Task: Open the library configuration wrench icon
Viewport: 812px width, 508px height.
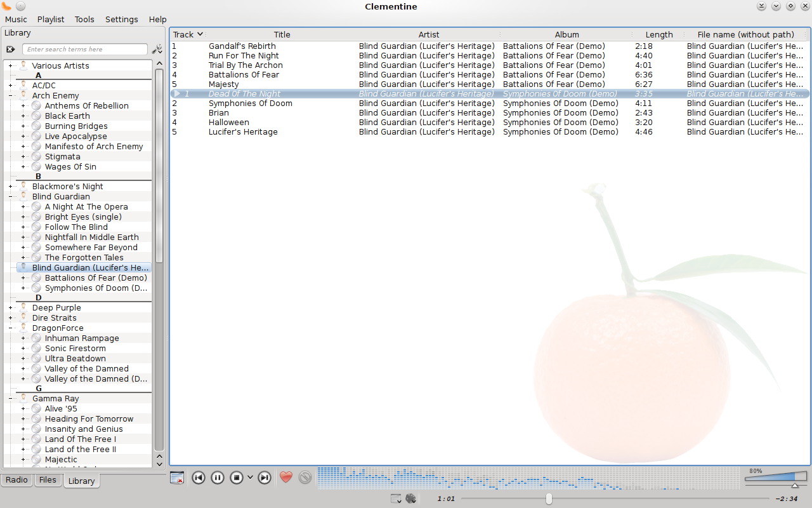Action: click(157, 49)
